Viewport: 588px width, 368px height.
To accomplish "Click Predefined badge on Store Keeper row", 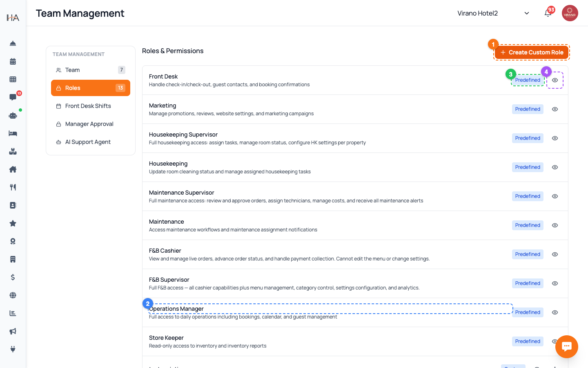I will (x=528, y=341).
